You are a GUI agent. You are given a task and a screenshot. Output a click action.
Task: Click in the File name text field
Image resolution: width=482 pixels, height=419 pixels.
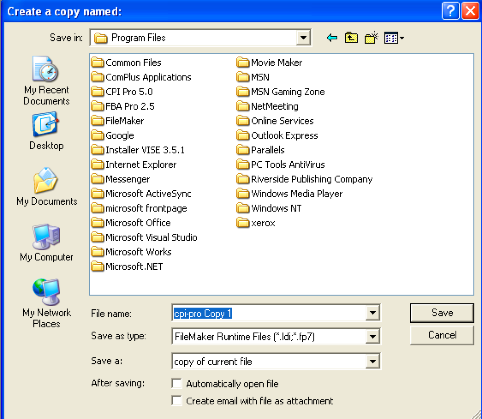(x=269, y=313)
